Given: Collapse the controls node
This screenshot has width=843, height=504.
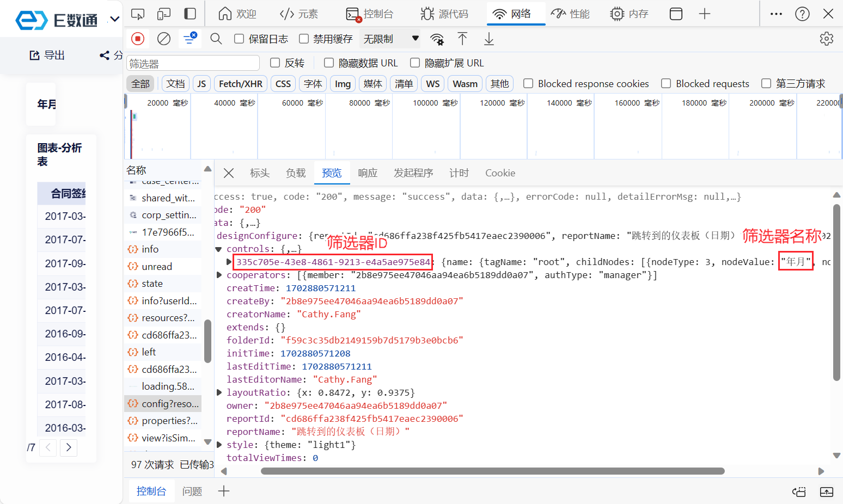Looking at the screenshot, I should (218, 249).
